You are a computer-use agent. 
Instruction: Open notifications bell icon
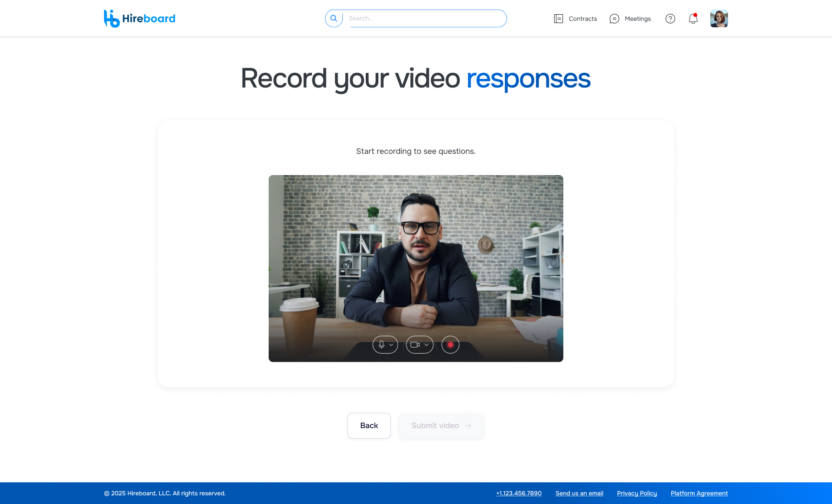click(693, 19)
